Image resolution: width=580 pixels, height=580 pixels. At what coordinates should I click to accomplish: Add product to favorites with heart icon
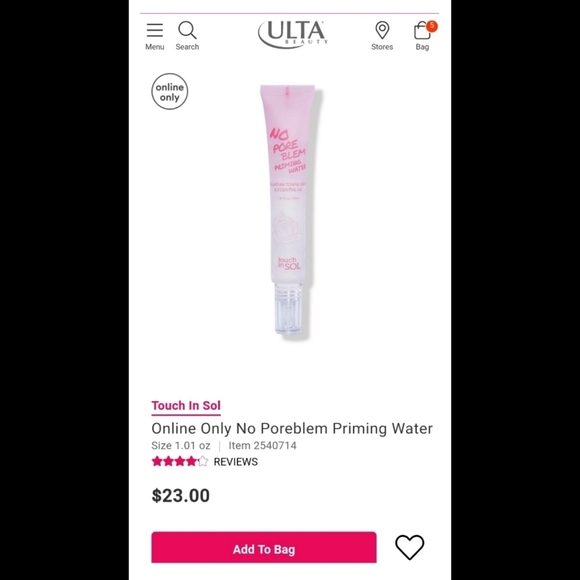(x=409, y=547)
